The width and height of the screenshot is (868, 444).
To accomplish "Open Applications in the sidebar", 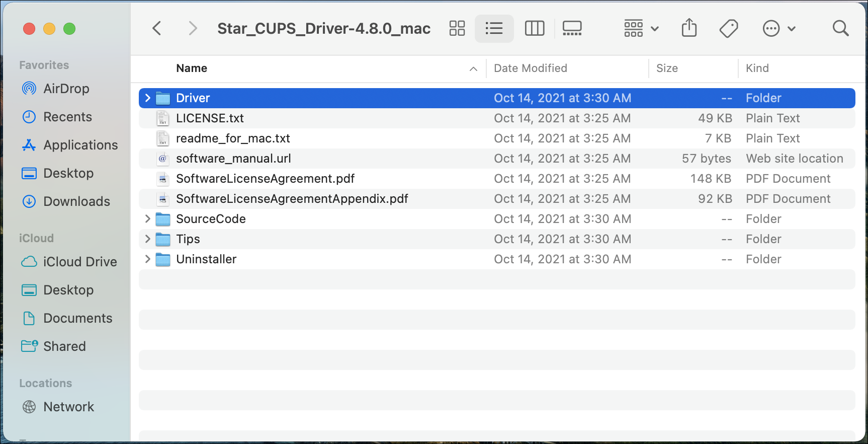I will (70, 145).
